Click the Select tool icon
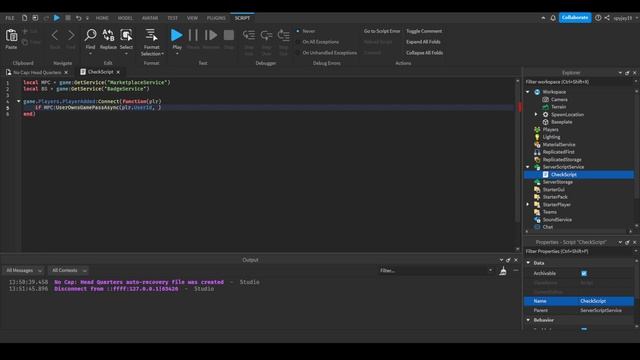 tap(126, 35)
